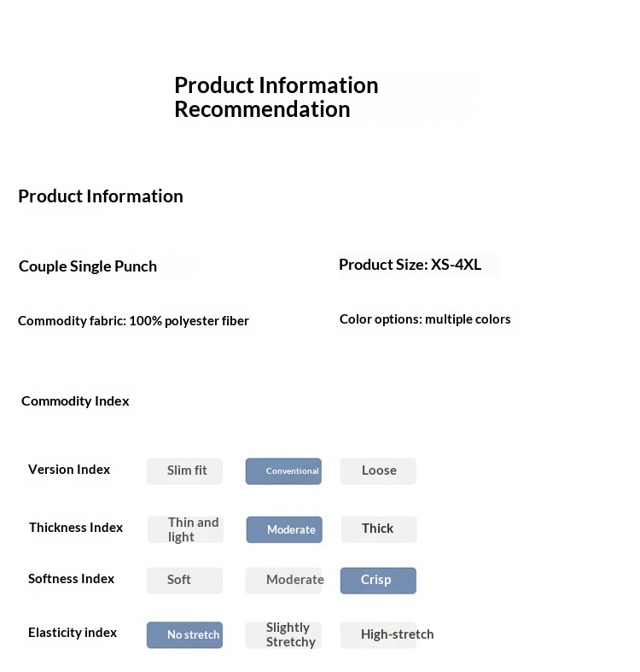Screen dimensions: 640x672
Task: Click the Commodity fabric polyester fiber text
Action: (133, 321)
